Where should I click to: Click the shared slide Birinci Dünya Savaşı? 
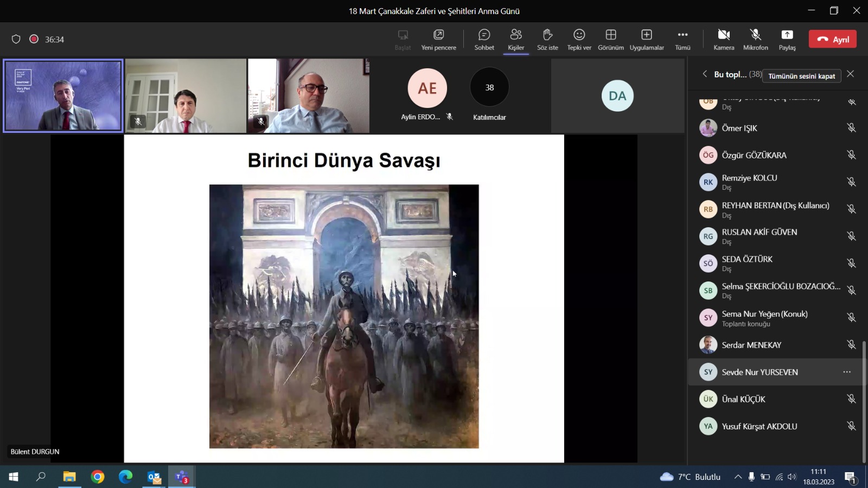tap(344, 298)
